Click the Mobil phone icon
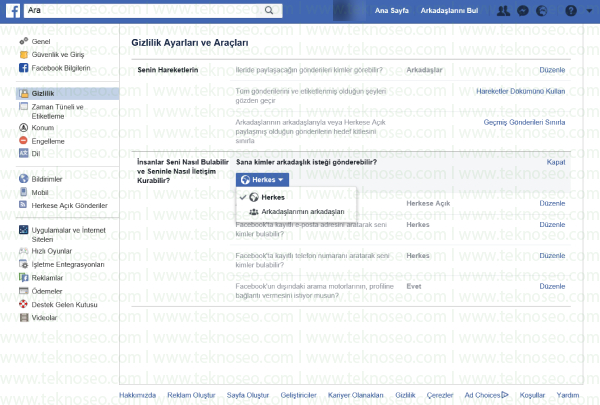Screen dimensions: 600x405 (x=24, y=192)
